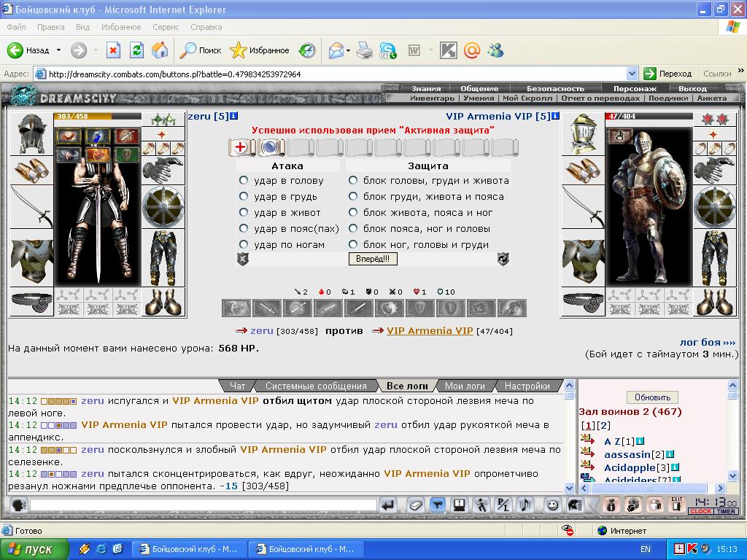747x560 pixels.
Task: Open the Сервис menu
Action: (166, 27)
